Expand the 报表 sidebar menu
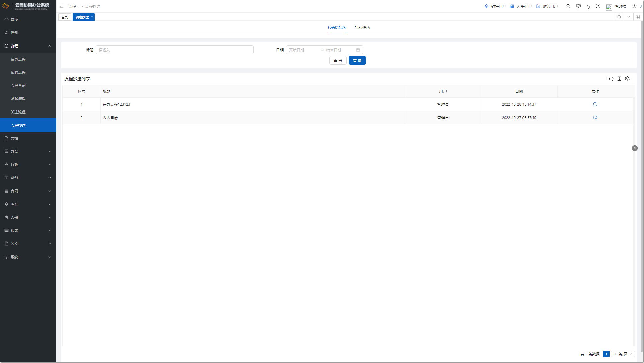 pos(28,231)
